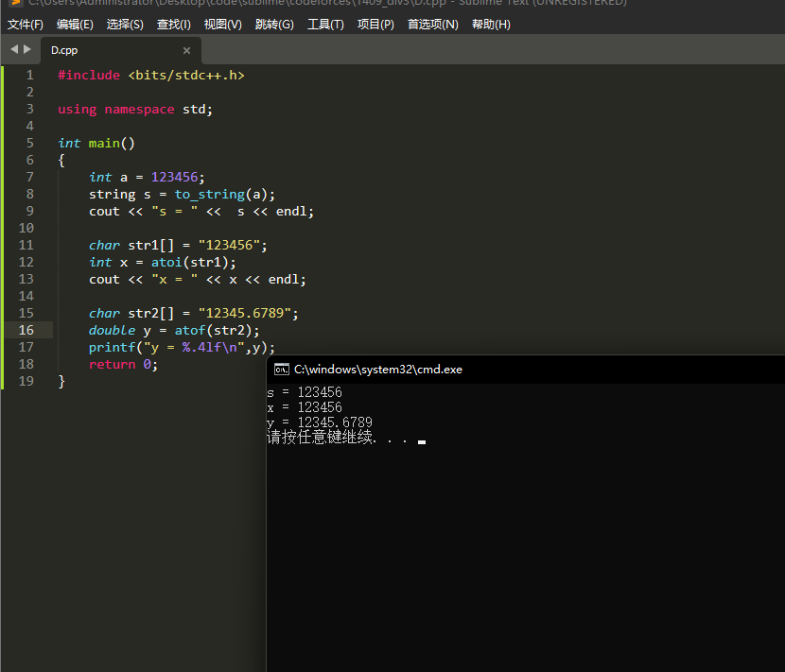Click the return keyword on line 18

coord(113,364)
